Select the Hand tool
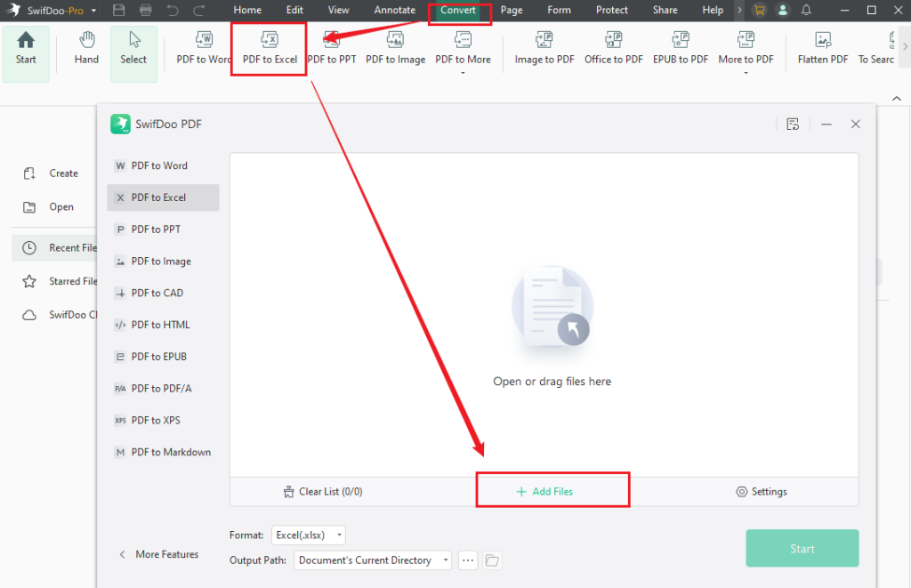Image resolution: width=911 pixels, height=588 pixels. (86, 49)
